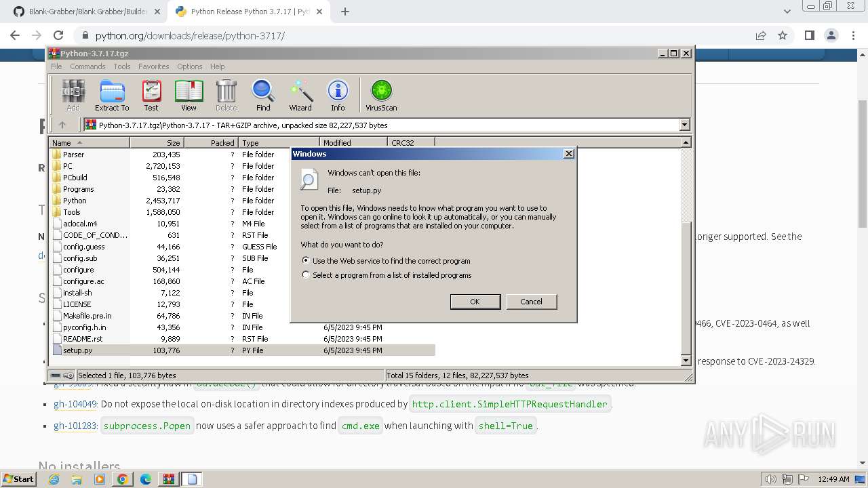The width and height of the screenshot is (868, 488).
Task: Sort file list by Modified column
Action: point(353,142)
